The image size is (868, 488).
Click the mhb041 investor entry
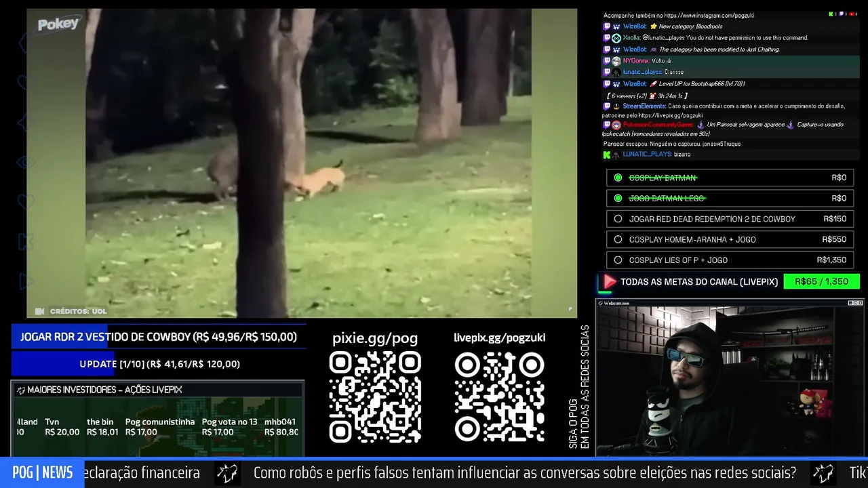coord(281,427)
